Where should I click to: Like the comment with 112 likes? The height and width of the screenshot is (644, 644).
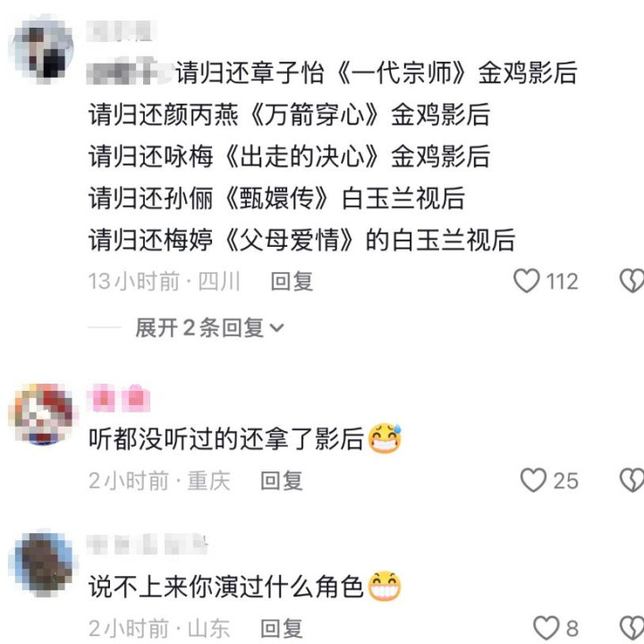click(x=527, y=281)
